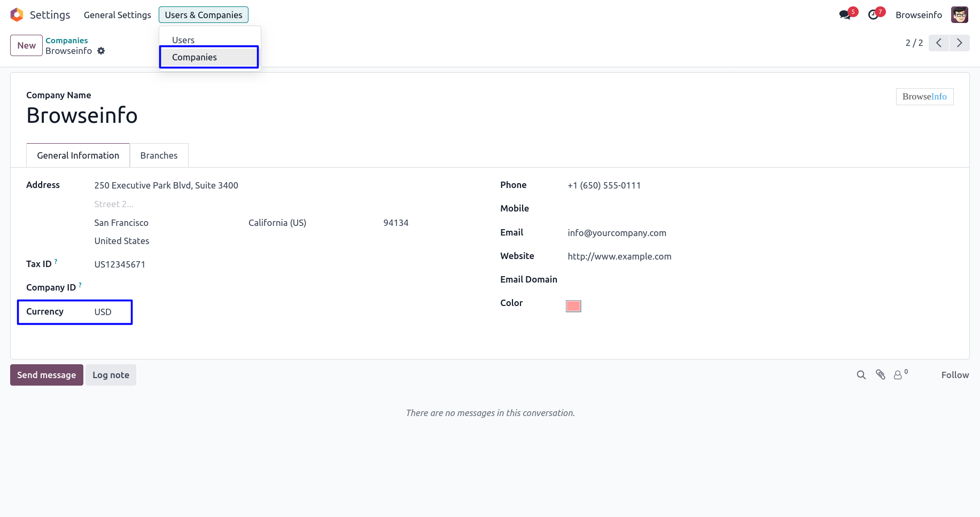
Task: Switch to the Branches tab
Action: pyautogui.click(x=159, y=155)
